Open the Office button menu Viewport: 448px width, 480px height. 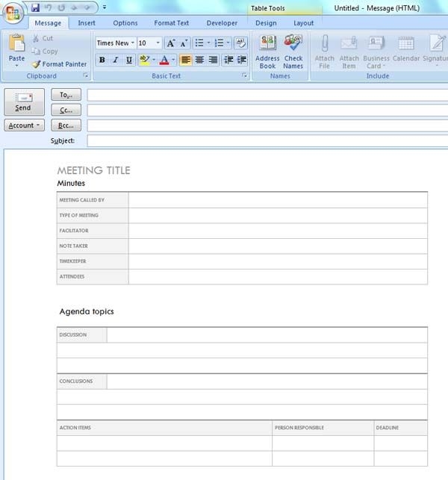click(13, 13)
